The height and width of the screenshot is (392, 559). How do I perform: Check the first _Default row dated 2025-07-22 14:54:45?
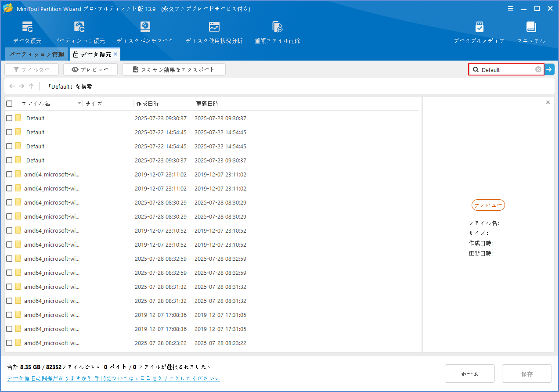pos(9,132)
